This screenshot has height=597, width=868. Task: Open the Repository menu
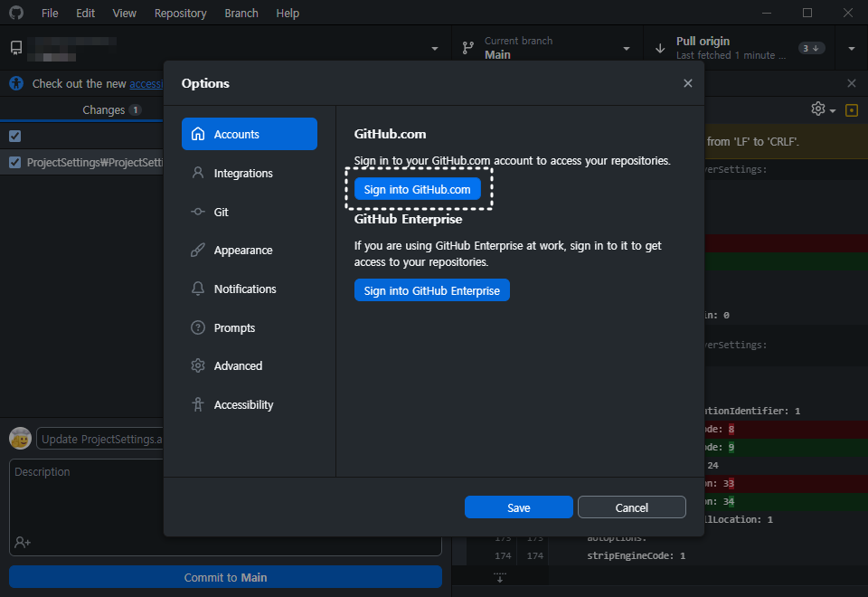point(181,13)
